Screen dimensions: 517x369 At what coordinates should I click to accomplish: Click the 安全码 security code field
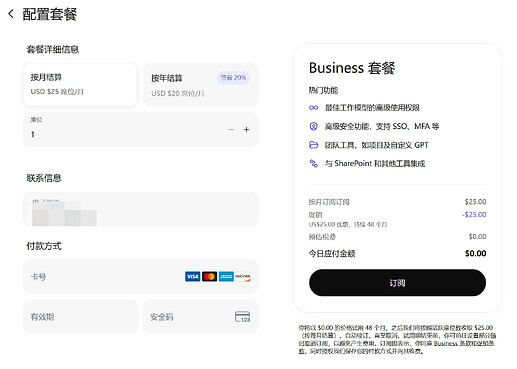[x=200, y=317]
